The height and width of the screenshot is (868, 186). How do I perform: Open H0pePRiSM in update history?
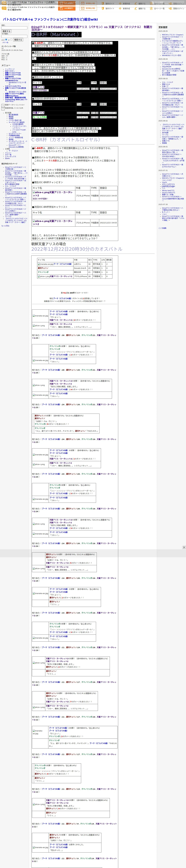[166, 67]
